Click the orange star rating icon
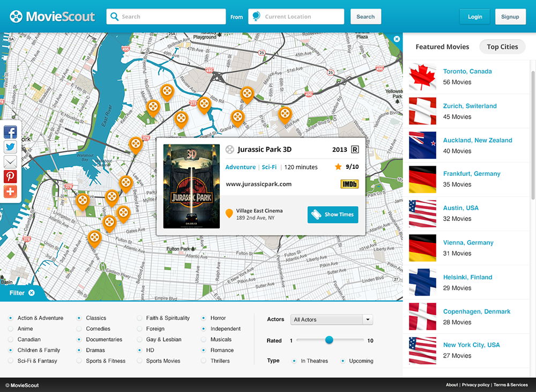The image size is (536, 392). pyautogui.click(x=338, y=167)
